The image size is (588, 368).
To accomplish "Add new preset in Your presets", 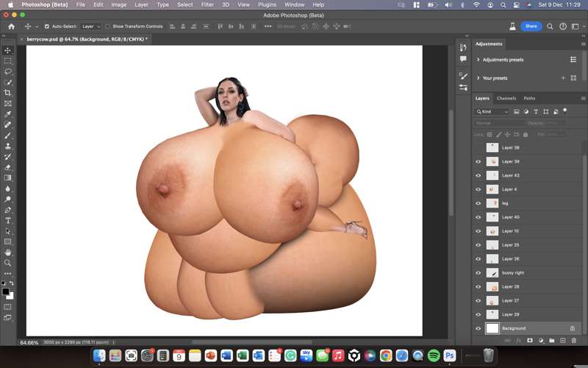I will (563, 78).
